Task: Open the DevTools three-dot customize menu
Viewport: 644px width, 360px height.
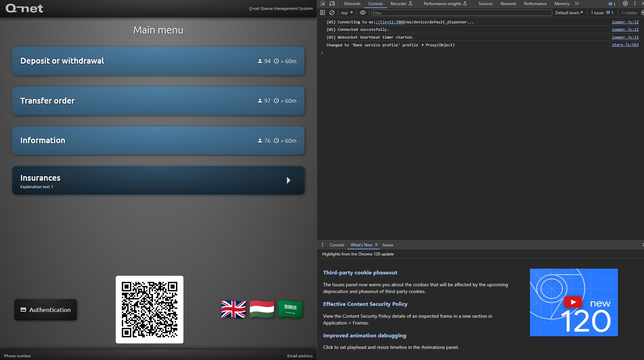Action: point(635,4)
